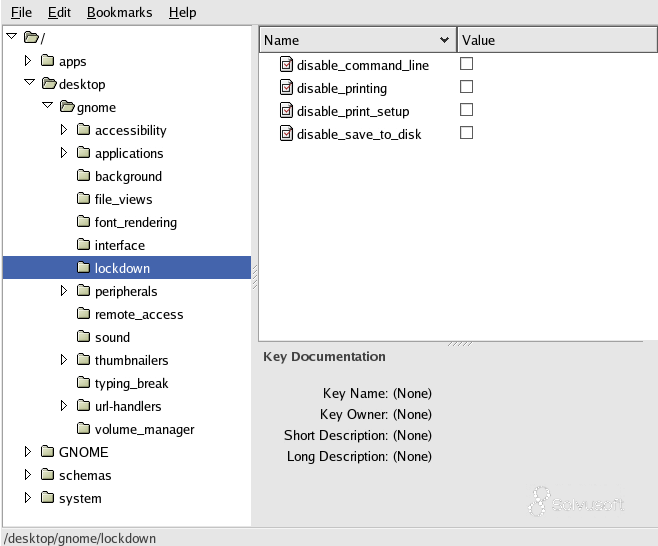Select the volume_manager tree label
Viewport: 658px width, 546px height.
coord(144,430)
